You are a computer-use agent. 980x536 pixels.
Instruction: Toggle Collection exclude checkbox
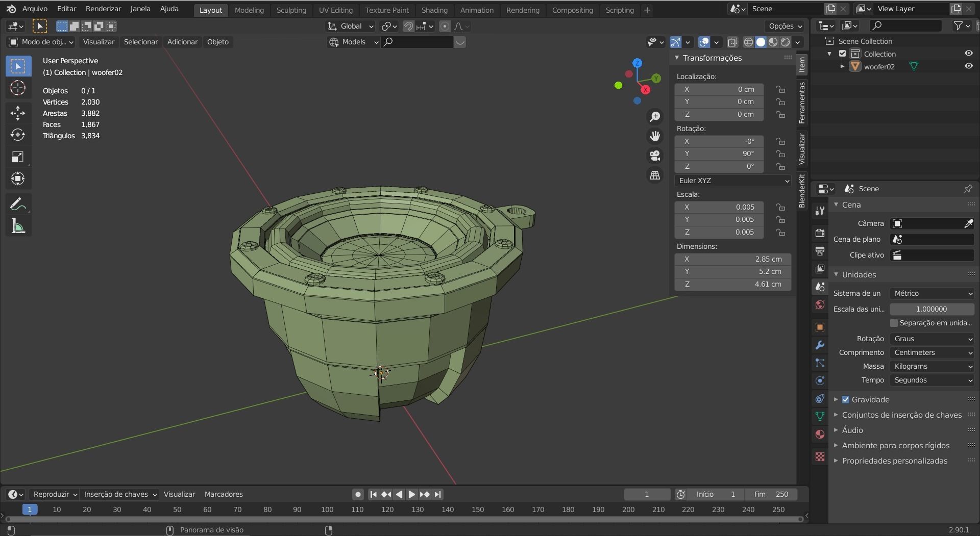(x=843, y=54)
